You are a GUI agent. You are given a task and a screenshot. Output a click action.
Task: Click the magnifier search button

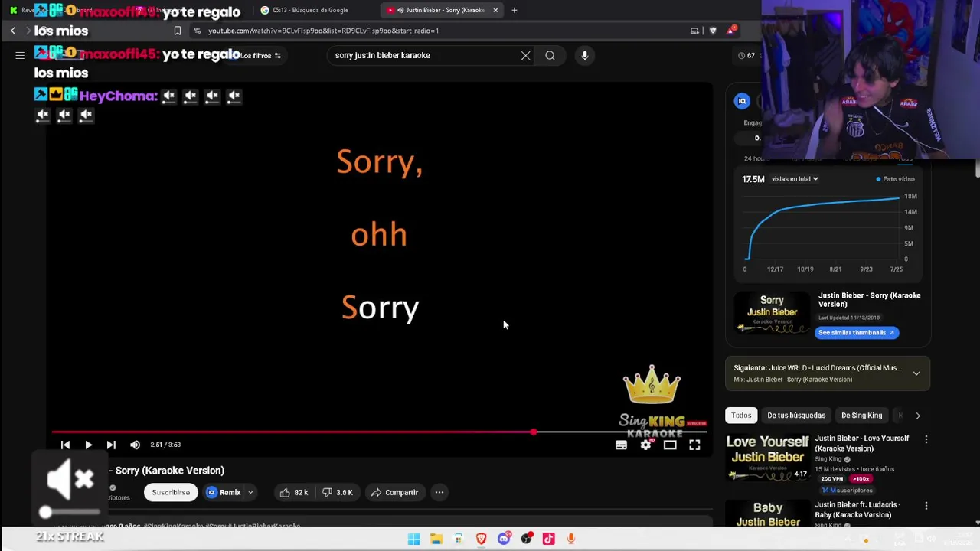tap(550, 55)
